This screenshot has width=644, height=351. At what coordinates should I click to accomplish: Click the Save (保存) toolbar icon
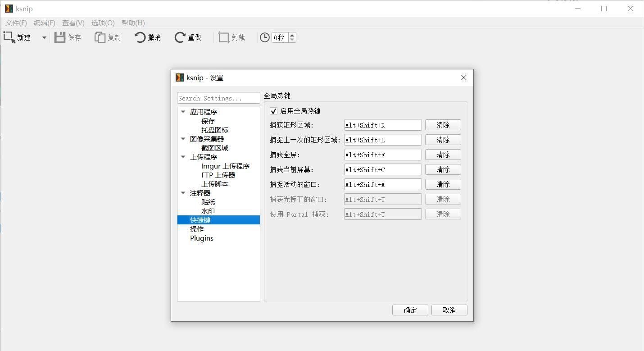pyautogui.click(x=60, y=37)
